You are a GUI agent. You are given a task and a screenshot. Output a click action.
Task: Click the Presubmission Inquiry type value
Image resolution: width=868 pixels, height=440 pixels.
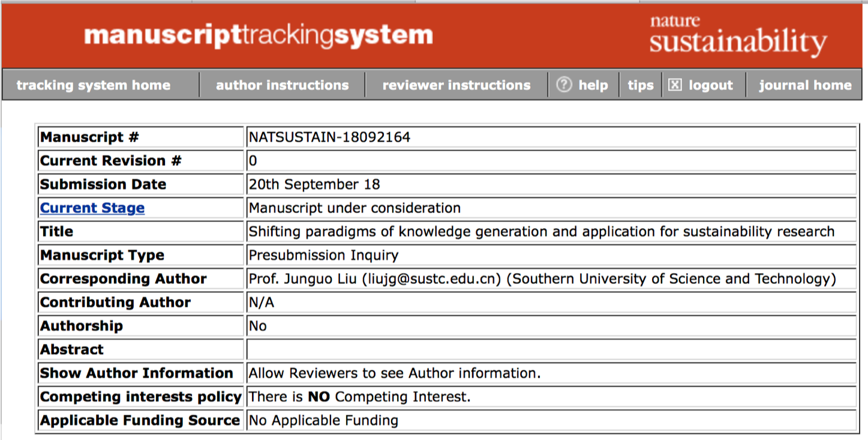coord(324,256)
